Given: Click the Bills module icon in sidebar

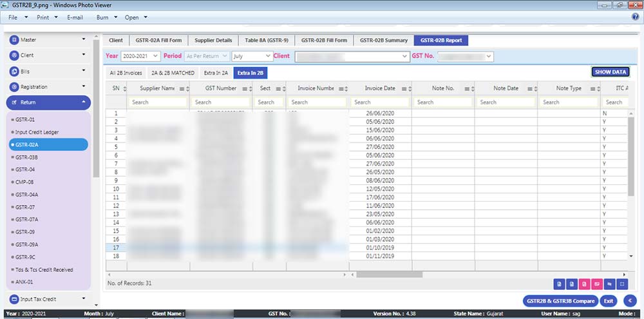Looking at the screenshot, I should 14,71.
